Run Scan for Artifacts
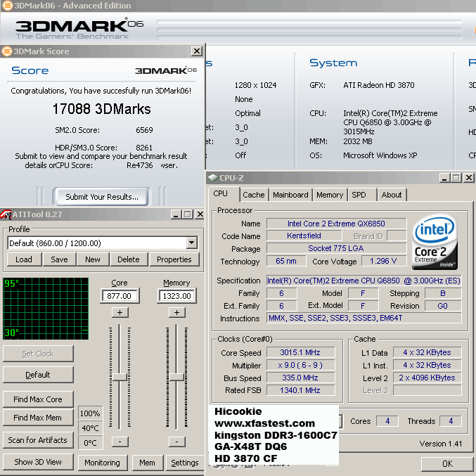Image resolution: width=476 pixels, height=476 pixels. pyautogui.click(x=38, y=440)
